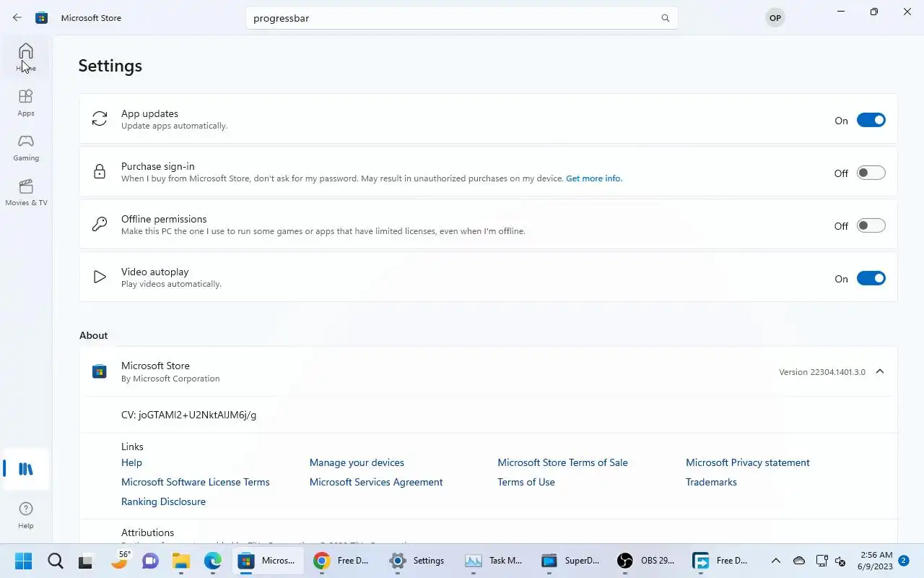Open the Apps section in sidebar

point(26,103)
